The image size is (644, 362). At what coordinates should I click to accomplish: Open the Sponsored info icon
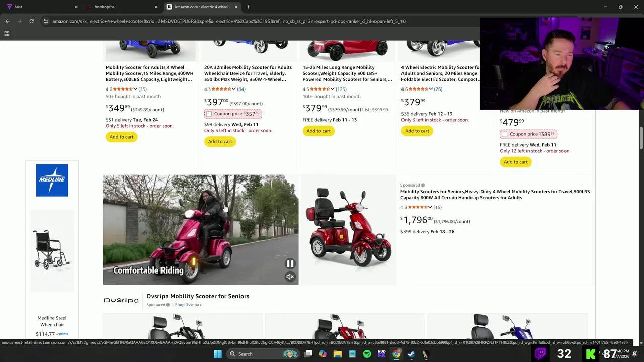pyautogui.click(x=423, y=185)
